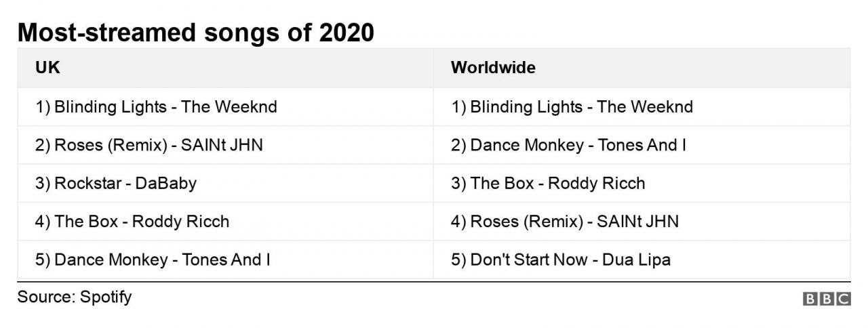868x328 pixels.
Task: Click the 'Most-streamed songs of 2020' title
Action: (195, 33)
